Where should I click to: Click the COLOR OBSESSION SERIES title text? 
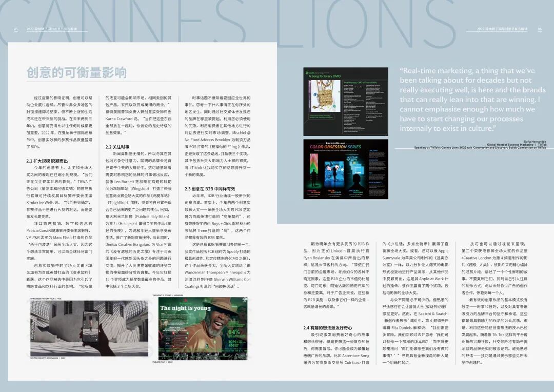tap(335, 147)
